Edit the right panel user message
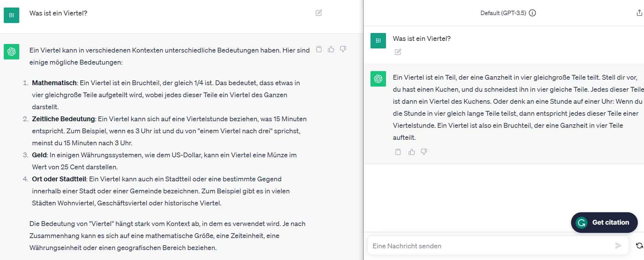644x260 pixels. click(398, 52)
